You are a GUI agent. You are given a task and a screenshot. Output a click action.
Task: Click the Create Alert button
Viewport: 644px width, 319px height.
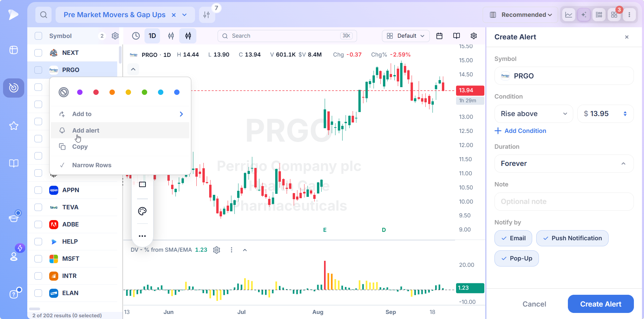pos(601,304)
